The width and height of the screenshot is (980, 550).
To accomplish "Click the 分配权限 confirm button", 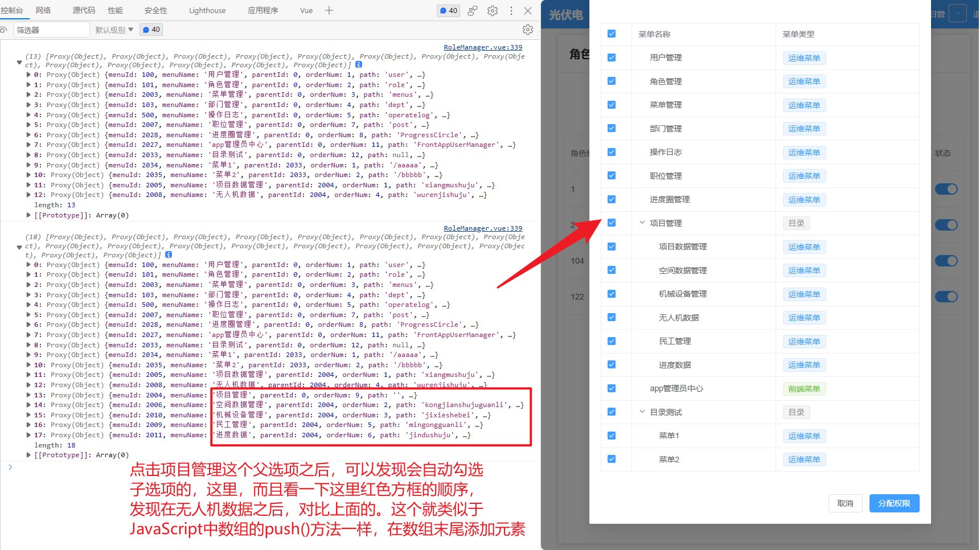I will (x=893, y=503).
